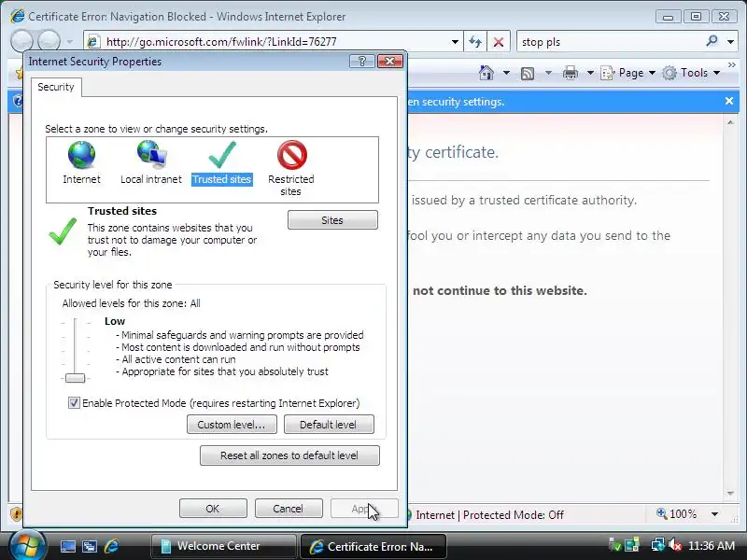Select the Security tab
This screenshot has height=560, width=747.
tap(56, 87)
